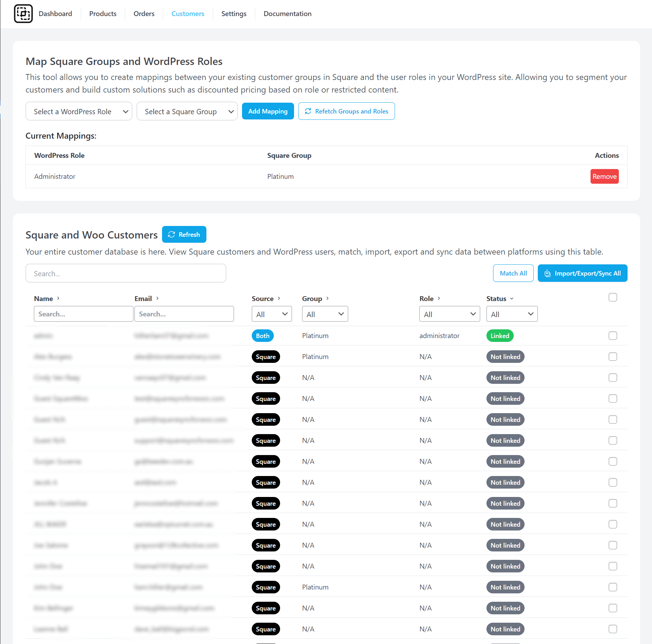Click the Source column sort arrow

click(x=279, y=298)
